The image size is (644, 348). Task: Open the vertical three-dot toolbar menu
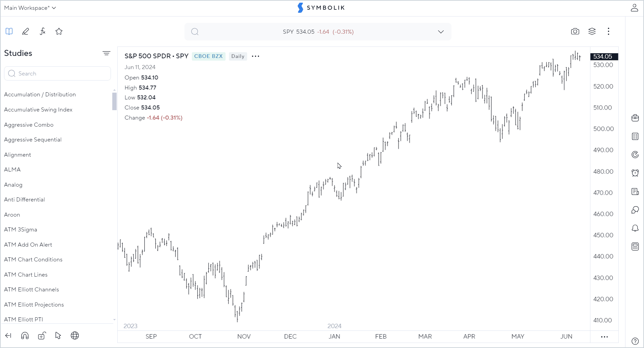click(609, 31)
